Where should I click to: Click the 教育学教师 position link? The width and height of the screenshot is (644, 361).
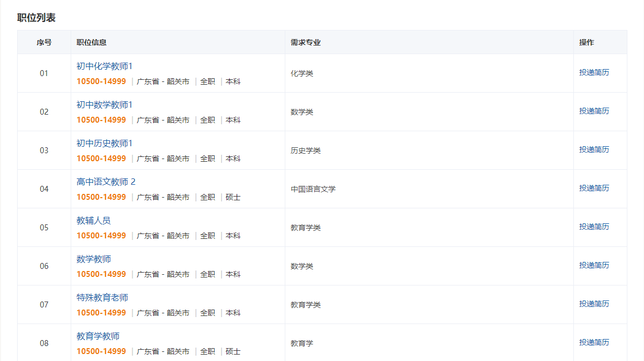pyautogui.click(x=98, y=336)
